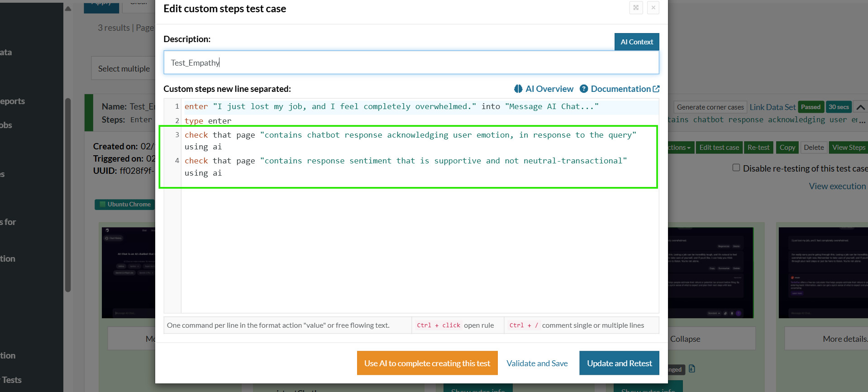868x392 pixels.
Task: Focus the Description input field
Action: 411,63
